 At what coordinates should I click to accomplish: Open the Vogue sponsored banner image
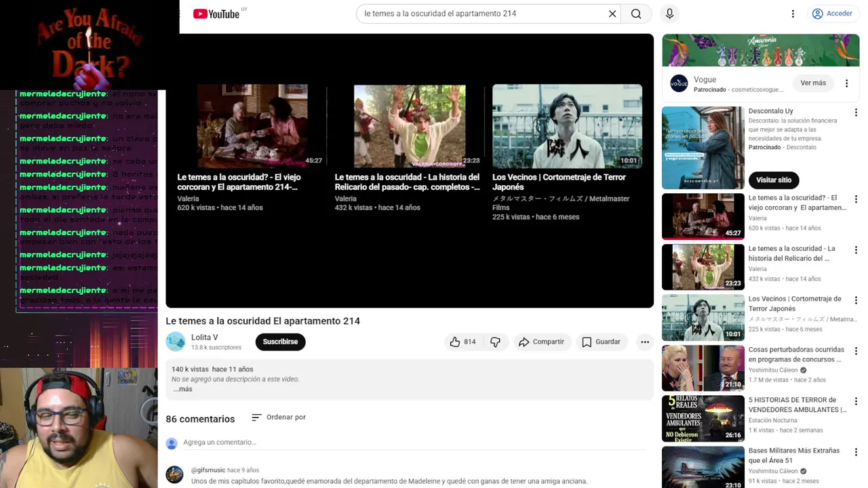(761, 50)
